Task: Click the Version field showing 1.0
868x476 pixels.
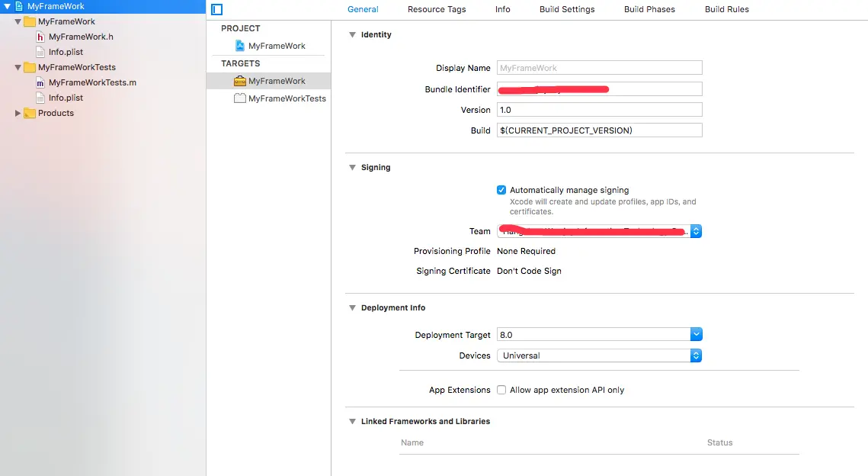Action: (600, 110)
